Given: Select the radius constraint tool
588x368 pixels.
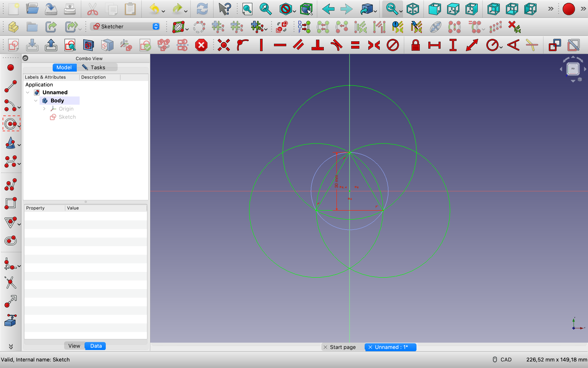Looking at the screenshot, I should (x=492, y=45).
